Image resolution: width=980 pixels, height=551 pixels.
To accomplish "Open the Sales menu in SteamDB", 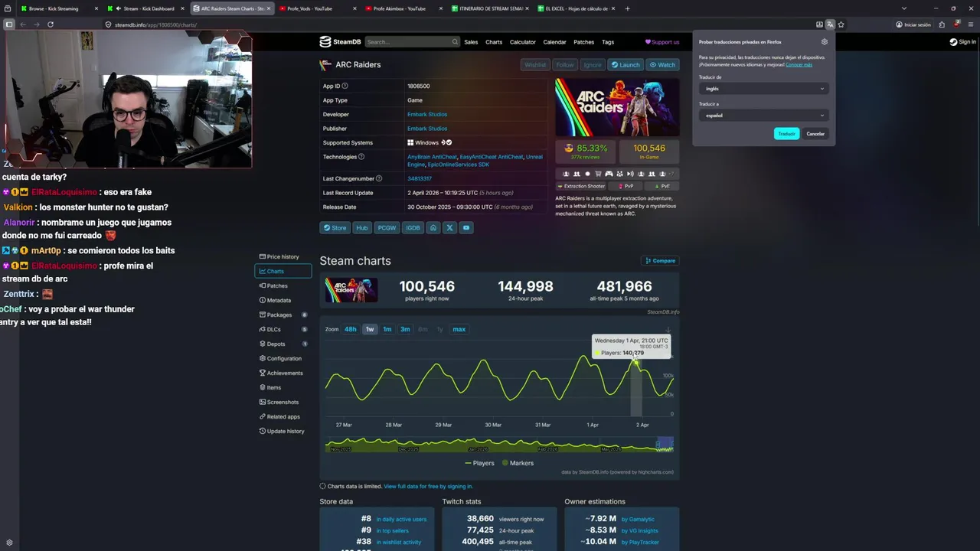I will tap(471, 42).
